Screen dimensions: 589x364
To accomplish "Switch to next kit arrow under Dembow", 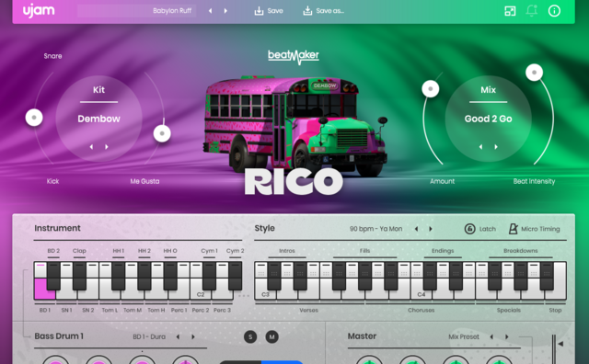I will click(x=107, y=147).
